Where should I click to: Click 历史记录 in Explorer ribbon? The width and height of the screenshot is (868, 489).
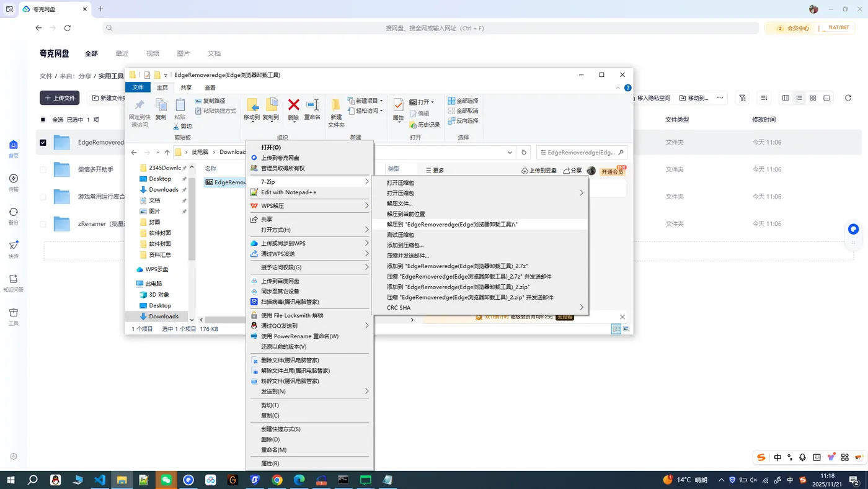425,124
